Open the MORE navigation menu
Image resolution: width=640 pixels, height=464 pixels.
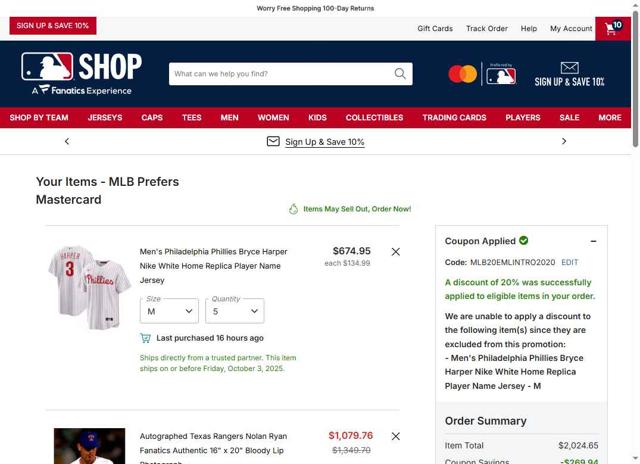click(610, 118)
